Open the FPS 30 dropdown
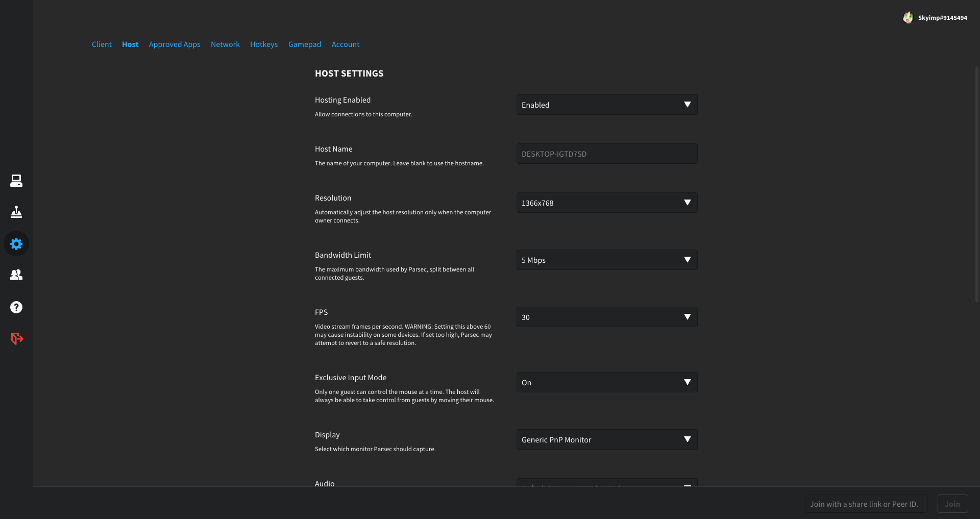 (x=607, y=317)
